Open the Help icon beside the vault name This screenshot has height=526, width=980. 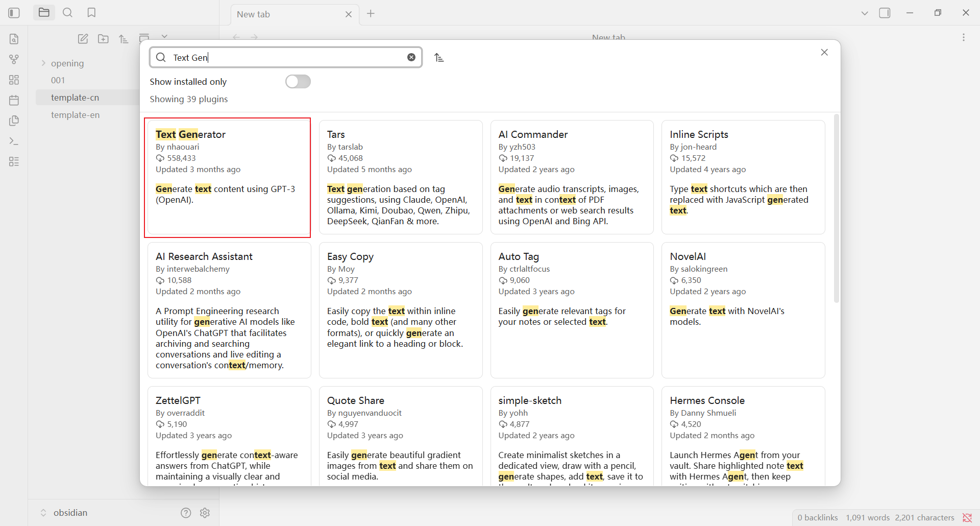click(186, 513)
